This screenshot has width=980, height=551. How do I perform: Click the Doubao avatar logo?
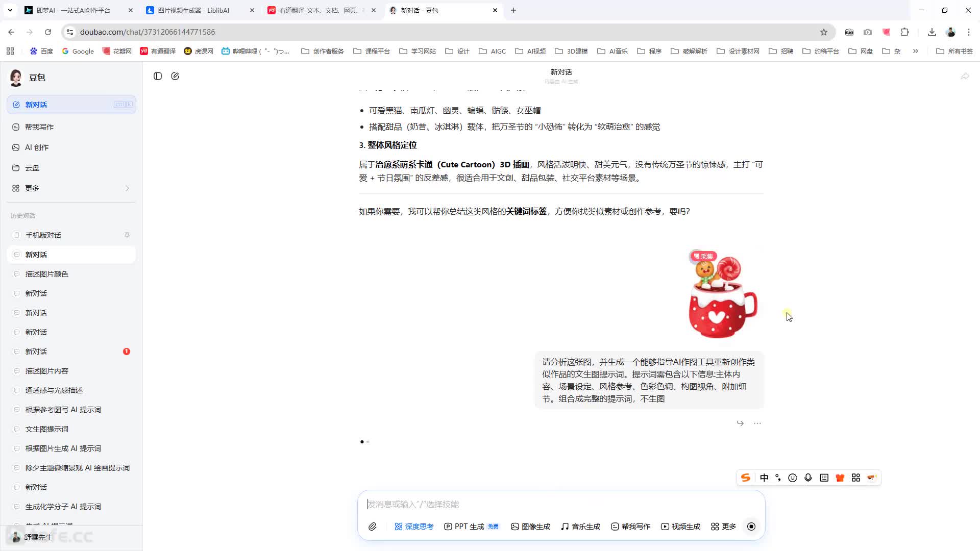pos(16,78)
